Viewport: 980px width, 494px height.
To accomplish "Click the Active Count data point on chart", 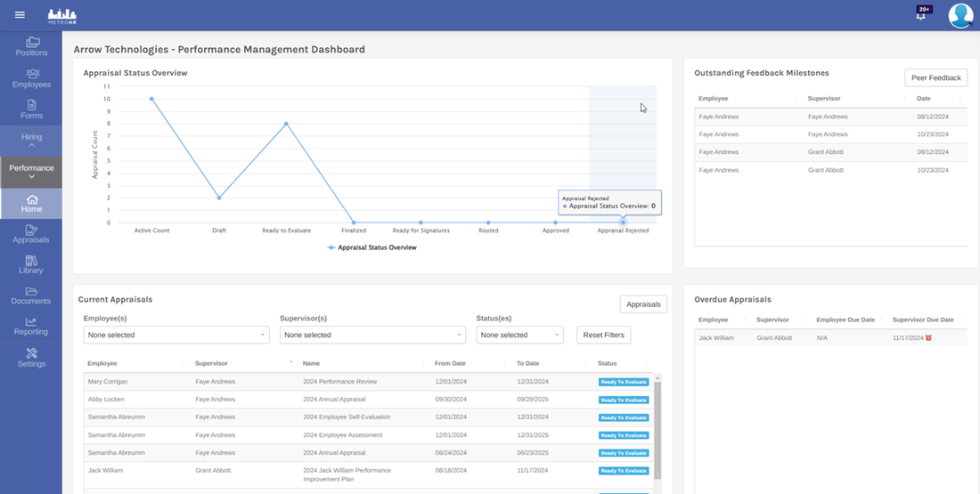I will tap(151, 99).
